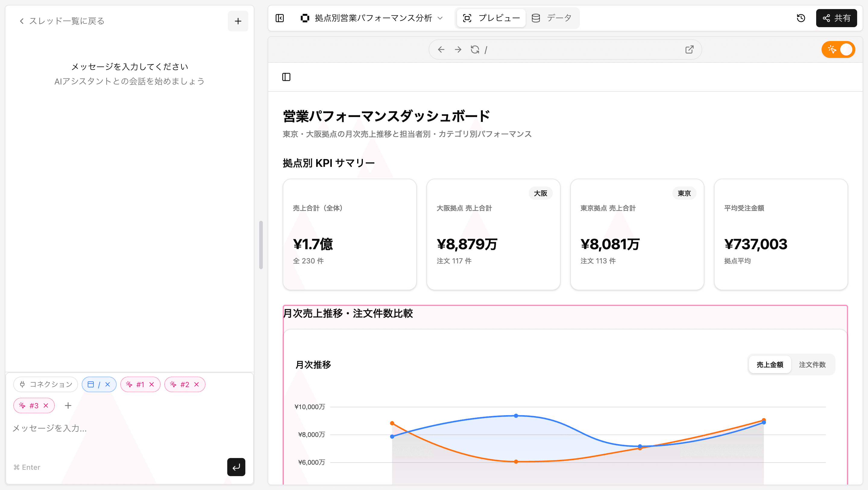Click the 共有 share button
Screen dimensions: 868x490
(x=837, y=18)
